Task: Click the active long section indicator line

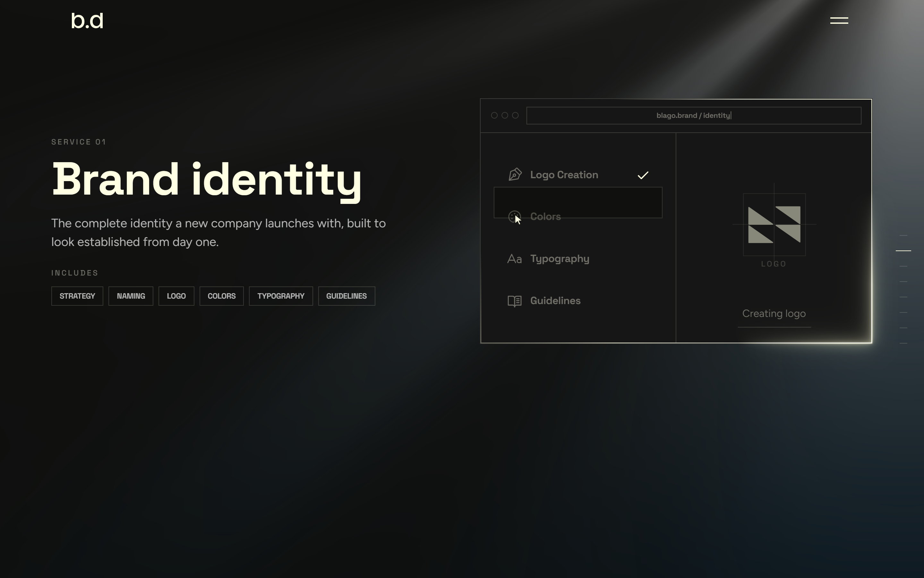Action: click(x=903, y=250)
